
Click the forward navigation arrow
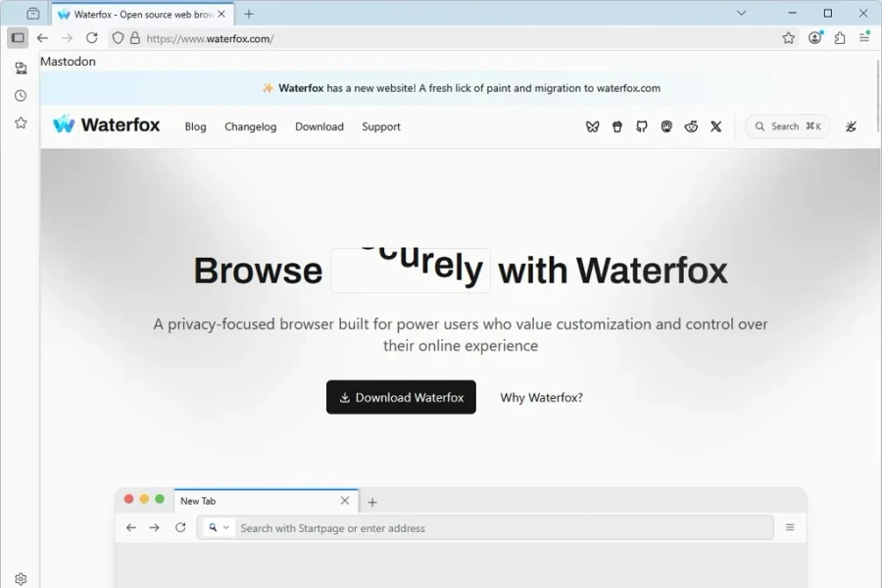point(67,38)
